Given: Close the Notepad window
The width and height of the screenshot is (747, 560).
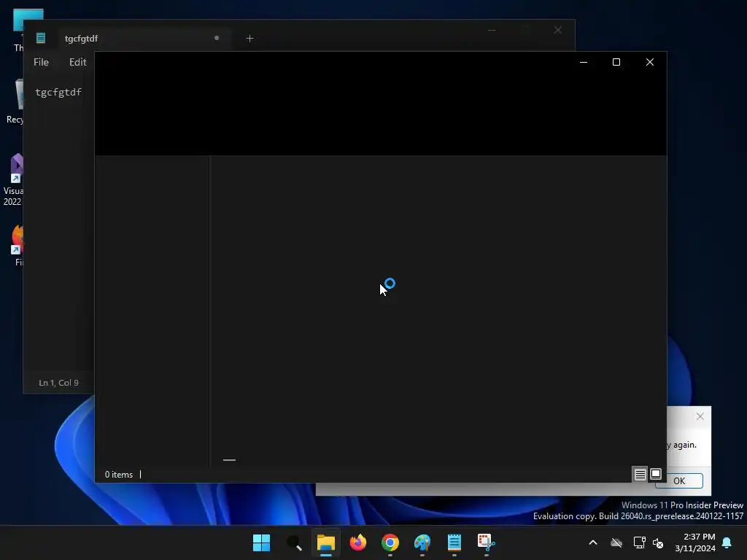Looking at the screenshot, I should (558, 30).
